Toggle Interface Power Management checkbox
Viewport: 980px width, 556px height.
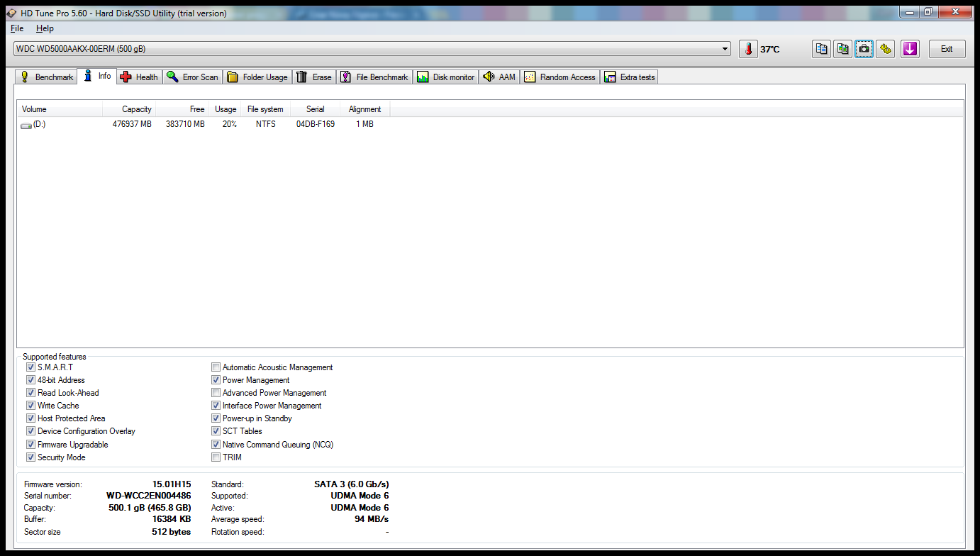216,406
